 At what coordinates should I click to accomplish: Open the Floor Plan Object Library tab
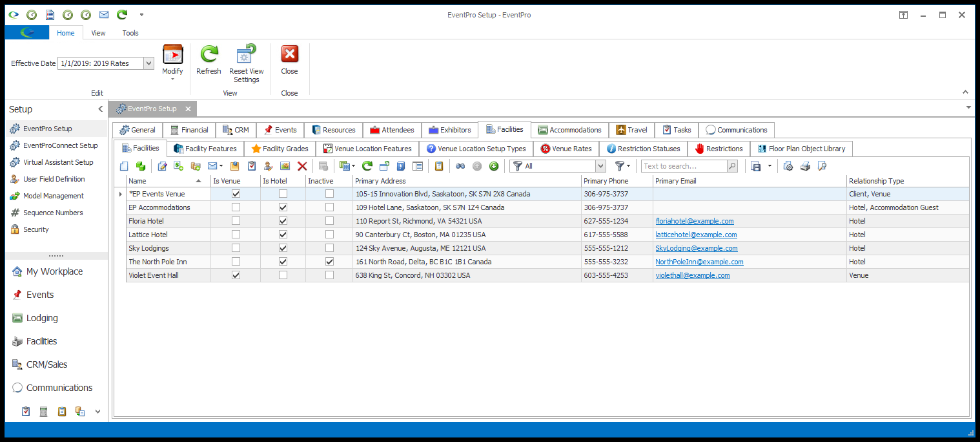point(801,149)
